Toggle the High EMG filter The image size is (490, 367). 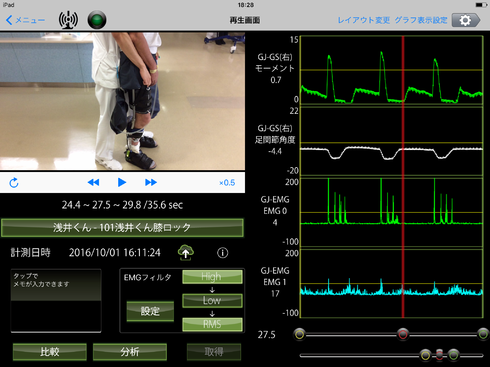[212, 277]
